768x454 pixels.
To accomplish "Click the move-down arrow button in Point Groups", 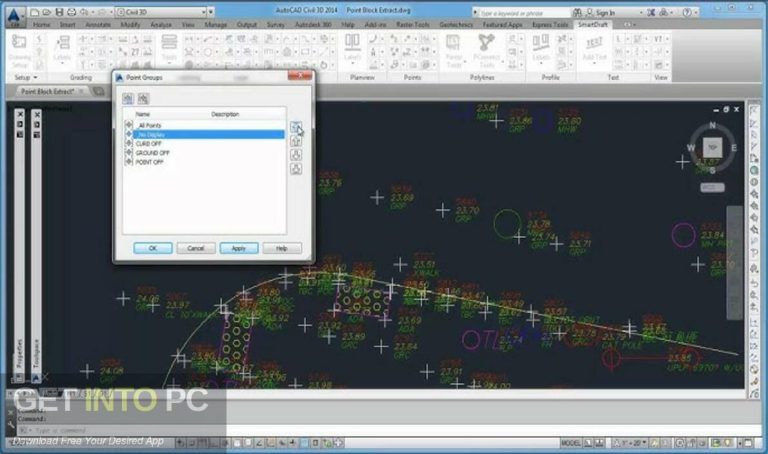I will (x=296, y=155).
